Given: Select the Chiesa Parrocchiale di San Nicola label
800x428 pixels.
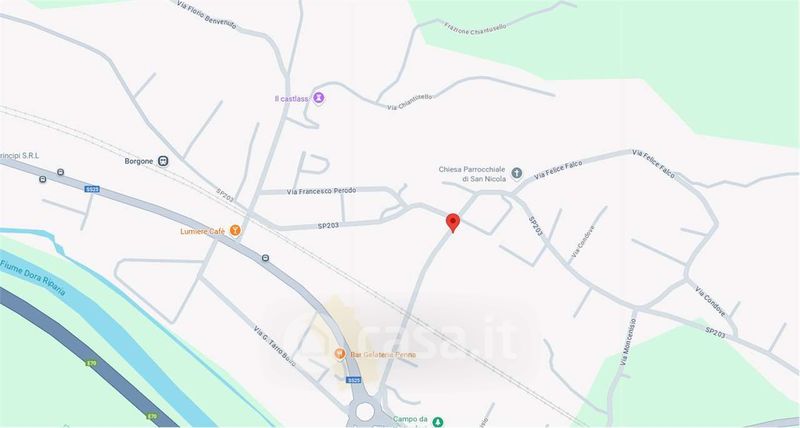Looking at the screenshot, I should point(472,174).
